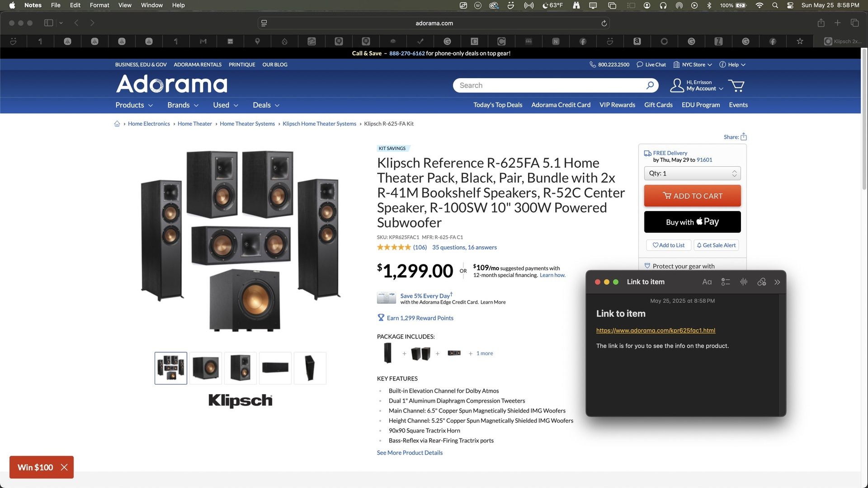Open the Edit menu
The width and height of the screenshot is (868, 488).
point(75,5)
